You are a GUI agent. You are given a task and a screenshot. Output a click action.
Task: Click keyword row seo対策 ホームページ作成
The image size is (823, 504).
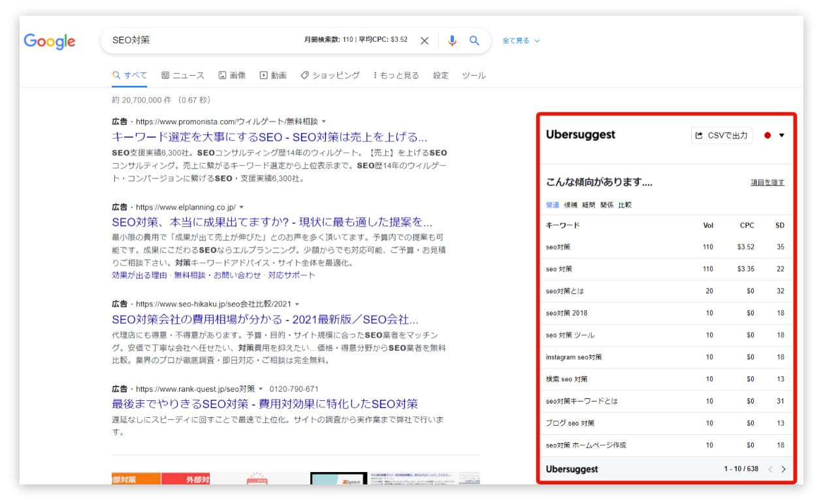point(666,445)
